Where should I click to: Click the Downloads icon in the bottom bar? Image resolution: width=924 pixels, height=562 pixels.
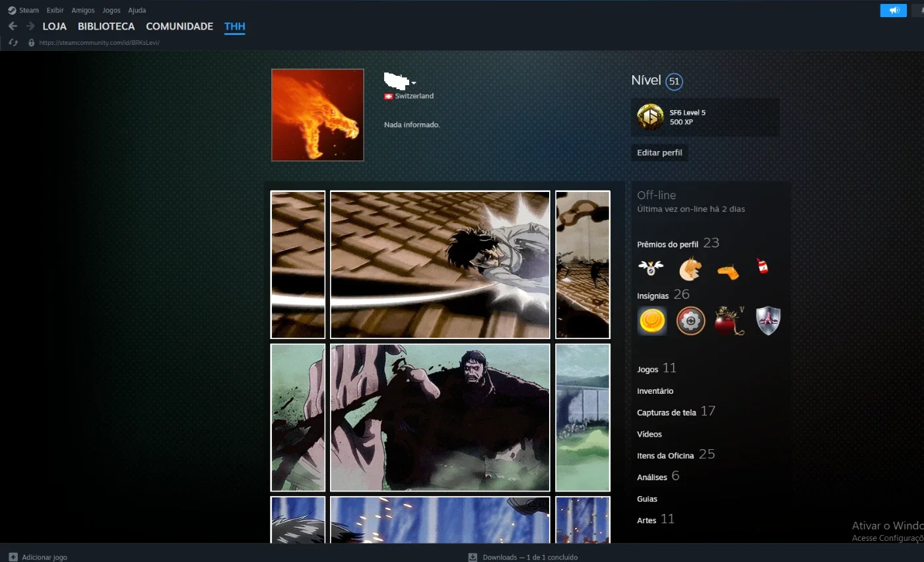473,557
